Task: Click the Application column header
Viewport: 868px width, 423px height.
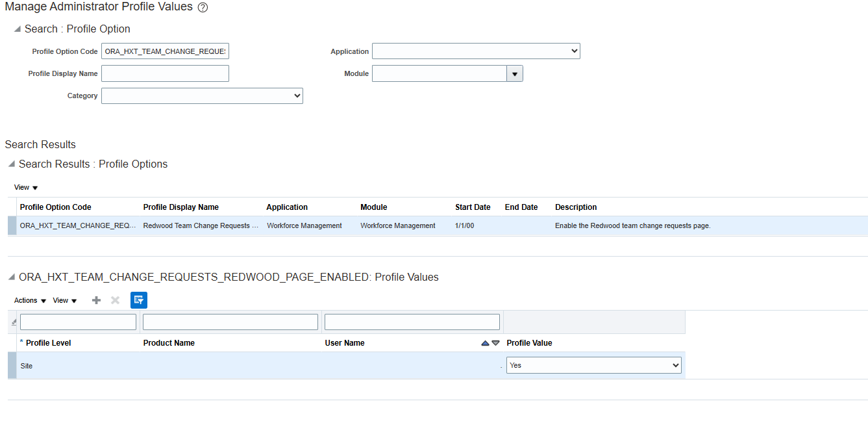Action: (x=287, y=207)
